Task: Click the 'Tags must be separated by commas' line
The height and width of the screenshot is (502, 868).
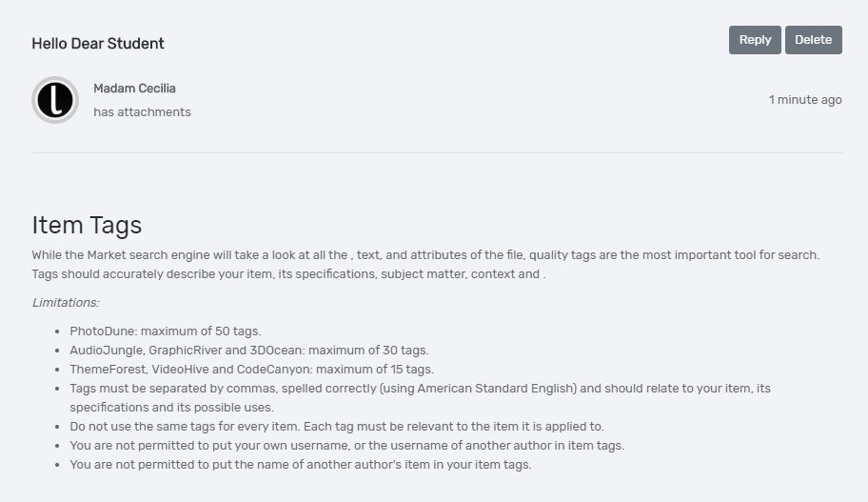Action: [419, 389]
